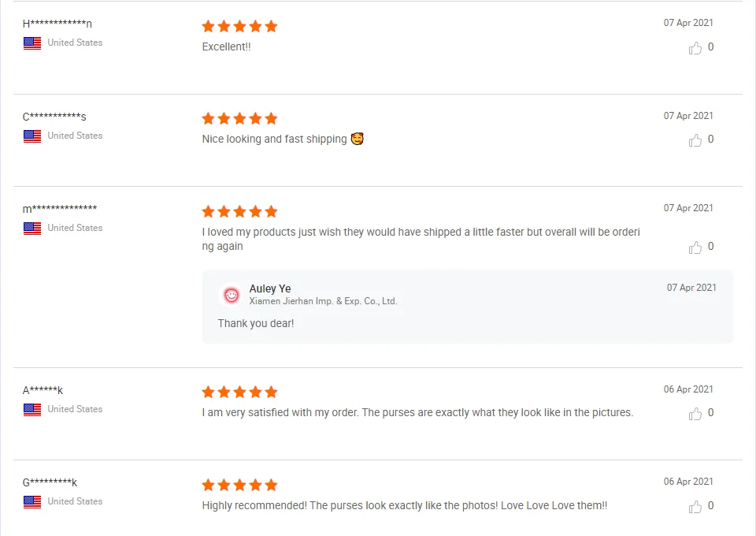This screenshot has width=756, height=536.
Task: Click the flag under reviewer G*********k
Action: [x=32, y=502]
